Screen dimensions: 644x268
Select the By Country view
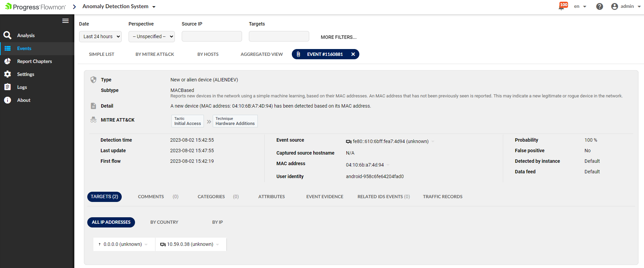click(164, 222)
